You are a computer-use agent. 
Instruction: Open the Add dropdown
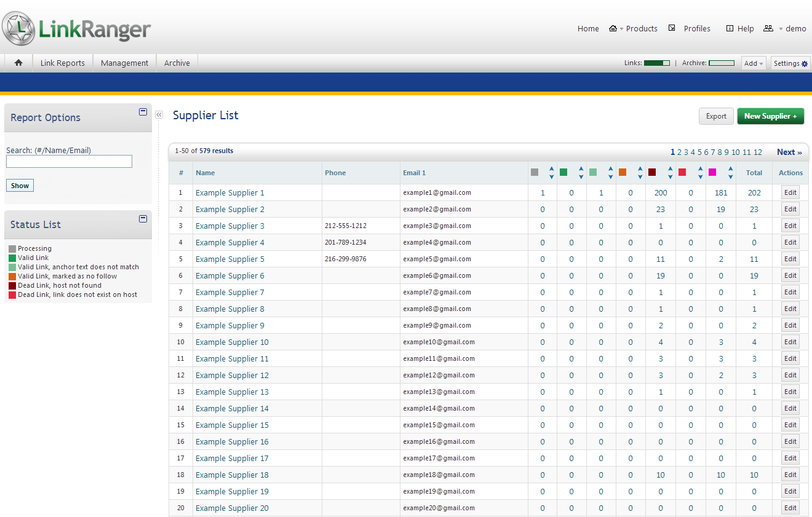click(754, 63)
